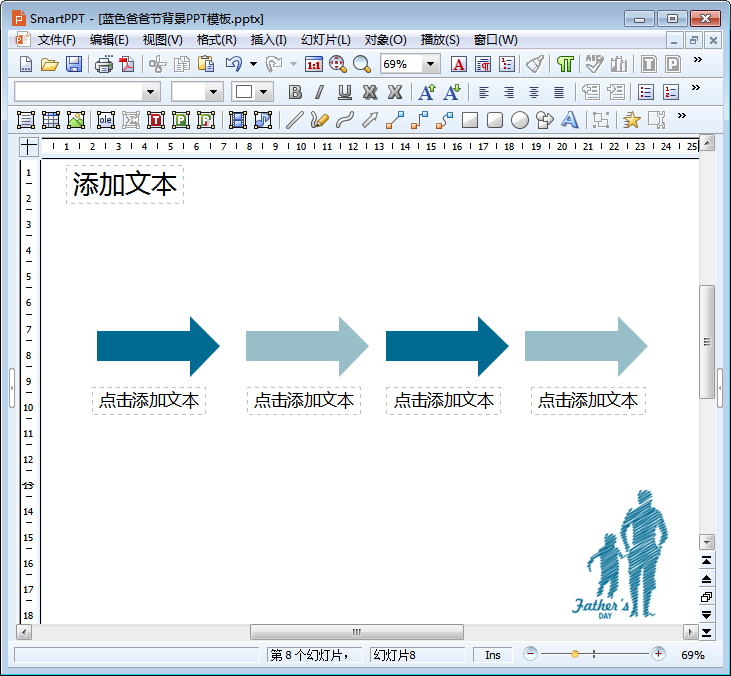This screenshot has width=731, height=676.
Task: Open the 69% zoom level dropdown
Action: point(431,64)
